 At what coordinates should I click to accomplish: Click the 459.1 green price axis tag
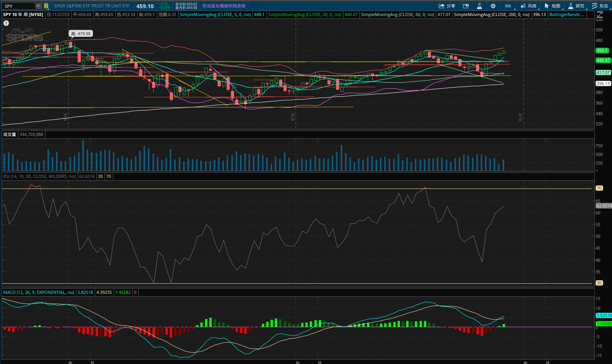click(x=602, y=51)
